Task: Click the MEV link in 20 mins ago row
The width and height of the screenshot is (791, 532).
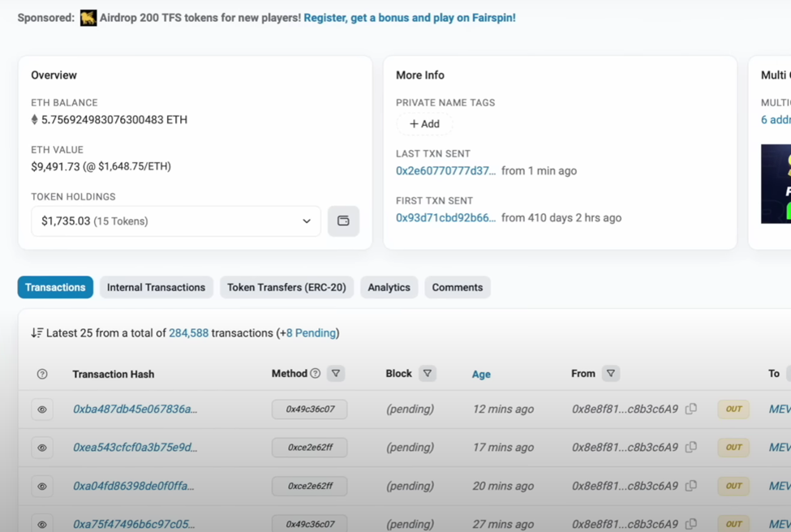Action: click(780, 486)
